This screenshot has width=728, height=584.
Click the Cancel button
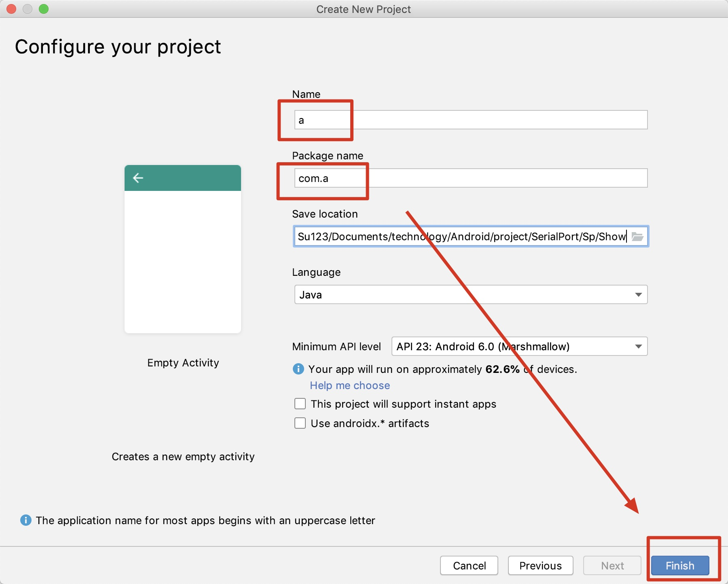coord(469,565)
